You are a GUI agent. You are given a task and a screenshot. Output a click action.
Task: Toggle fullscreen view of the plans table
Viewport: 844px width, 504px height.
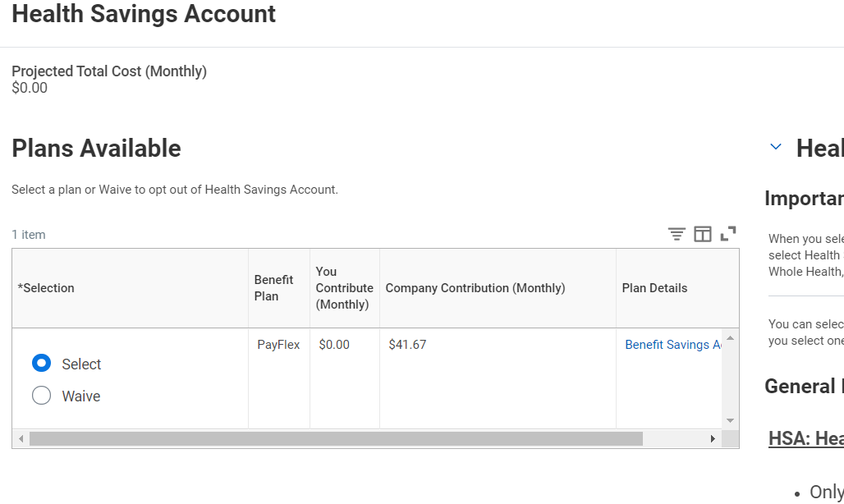click(x=728, y=234)
